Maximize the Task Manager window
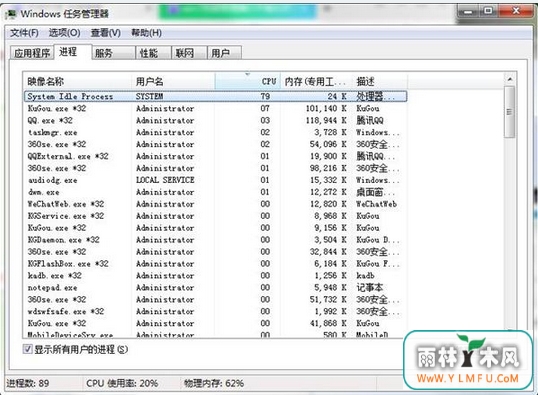 point(488,12)
